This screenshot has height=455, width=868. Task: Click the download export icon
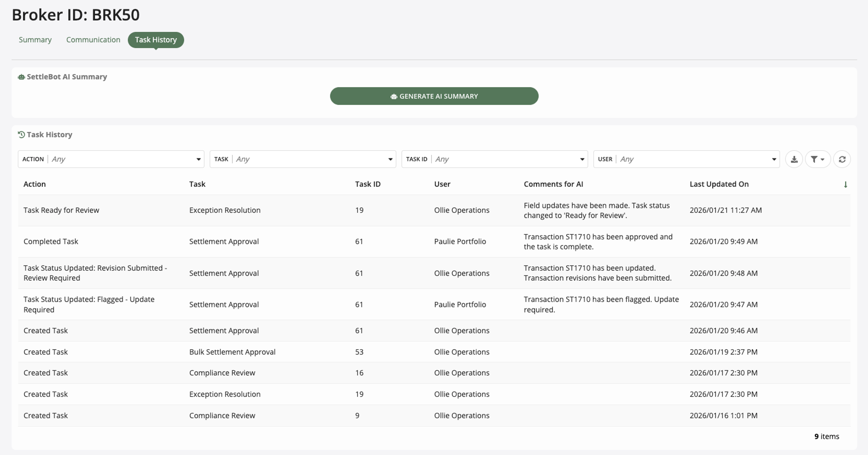794,159
